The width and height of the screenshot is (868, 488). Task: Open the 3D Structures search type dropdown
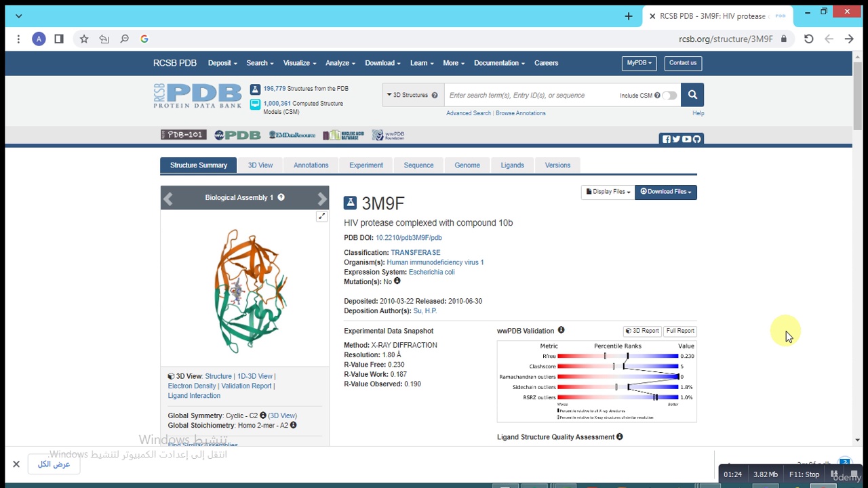click(414, 95)
